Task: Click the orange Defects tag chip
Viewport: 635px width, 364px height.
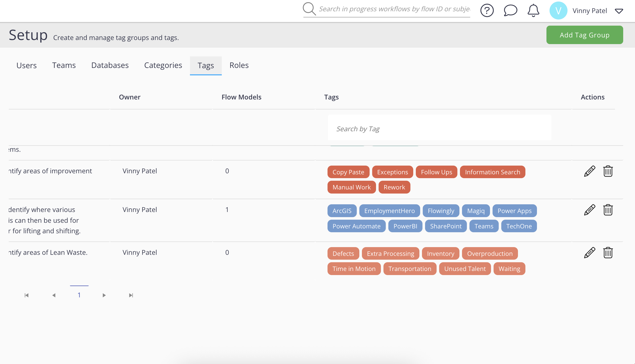Action: click(x=343, y=254)
